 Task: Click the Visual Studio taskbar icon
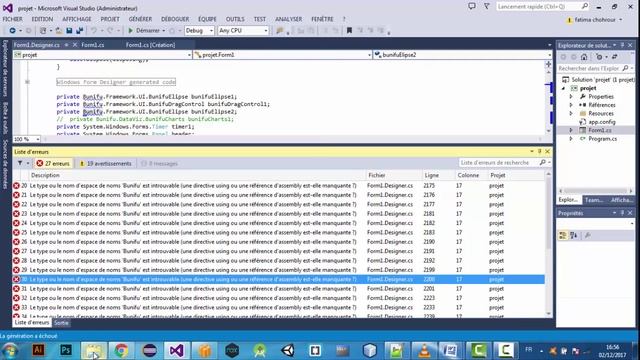point(177,350)
